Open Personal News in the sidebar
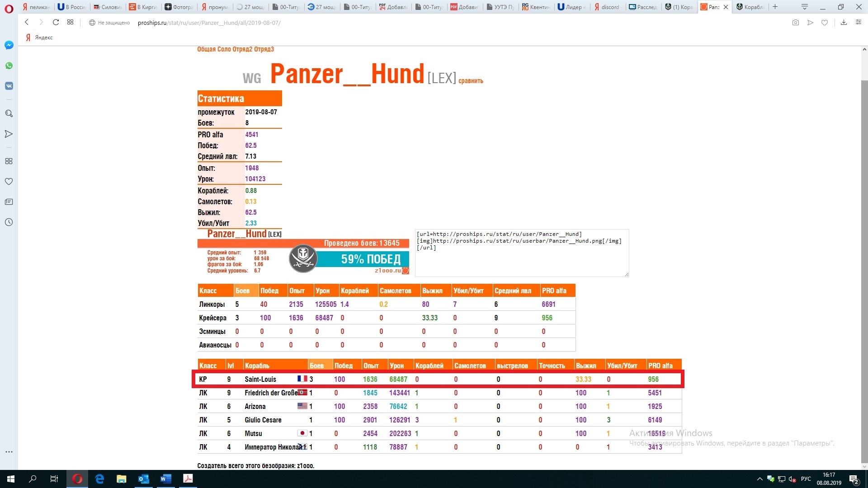868x488 pixels. click(x=9, y=202)
